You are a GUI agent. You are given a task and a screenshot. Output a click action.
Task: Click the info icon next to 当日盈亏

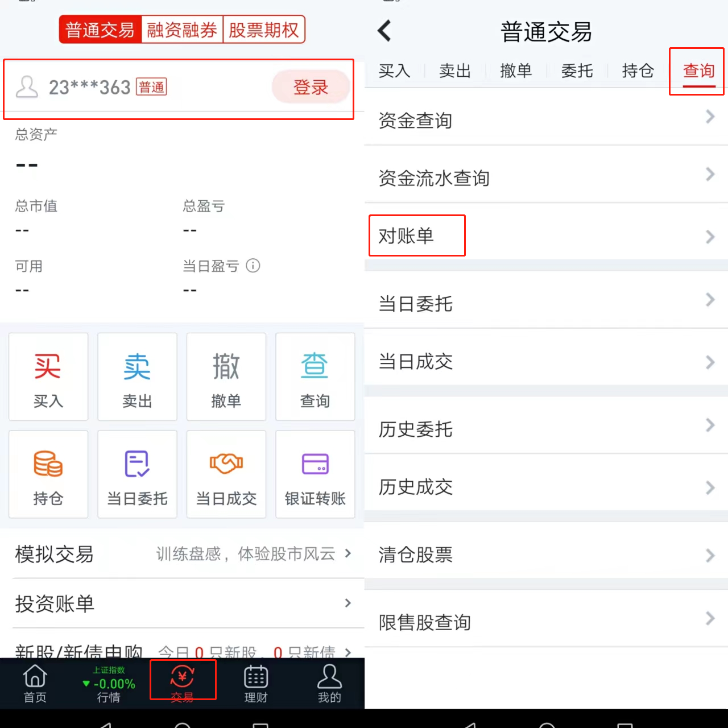point(253,266)
